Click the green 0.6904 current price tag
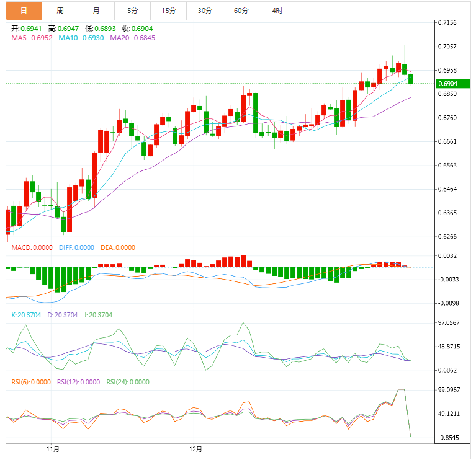This screenshot has height=465, width=476. coord(447,84)
